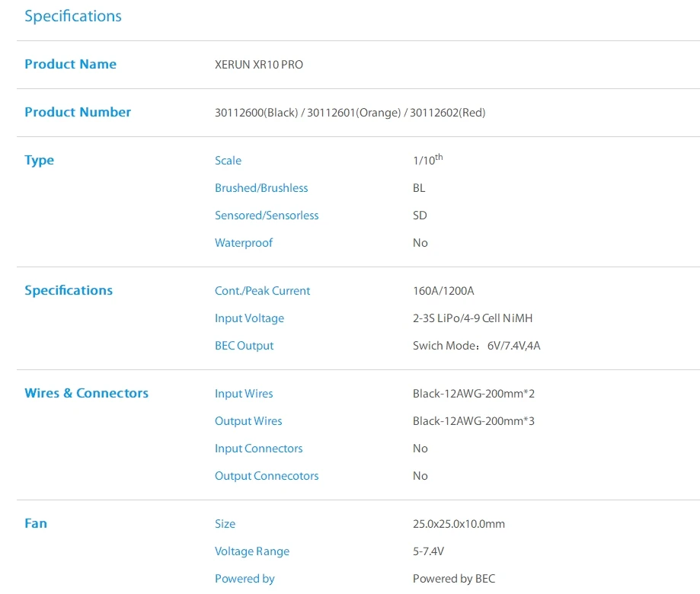This screenshot has height=594, width=700.
Task: Click the 2-3S LiPo/4-9 Cell NiMH value
Action: pos(473,318)
